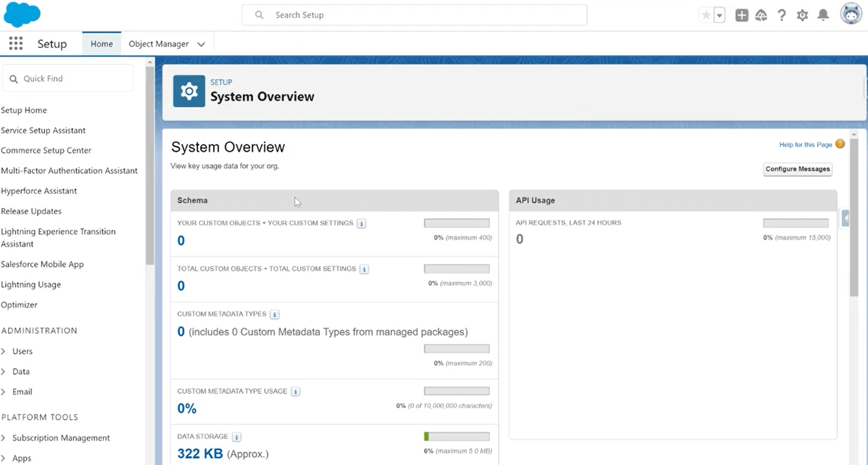Show info for Total Custom Objects row
This screenshot has width=868, height=465.
tap(364, 269)
